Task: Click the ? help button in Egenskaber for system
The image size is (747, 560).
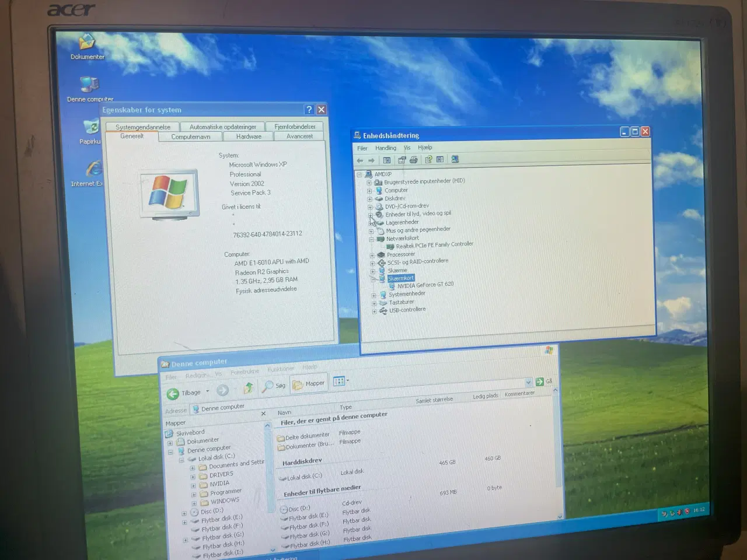Action: coord(309,110)
